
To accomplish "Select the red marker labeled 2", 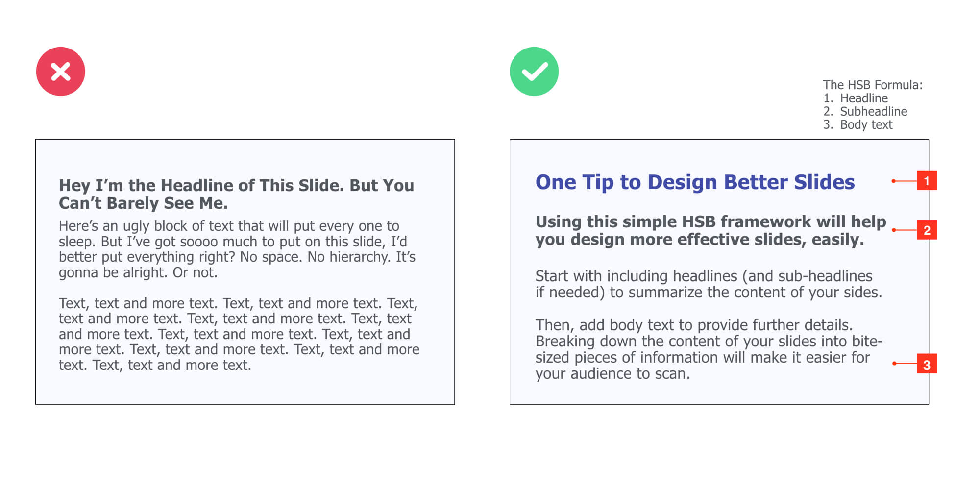I will pos(927,230).
